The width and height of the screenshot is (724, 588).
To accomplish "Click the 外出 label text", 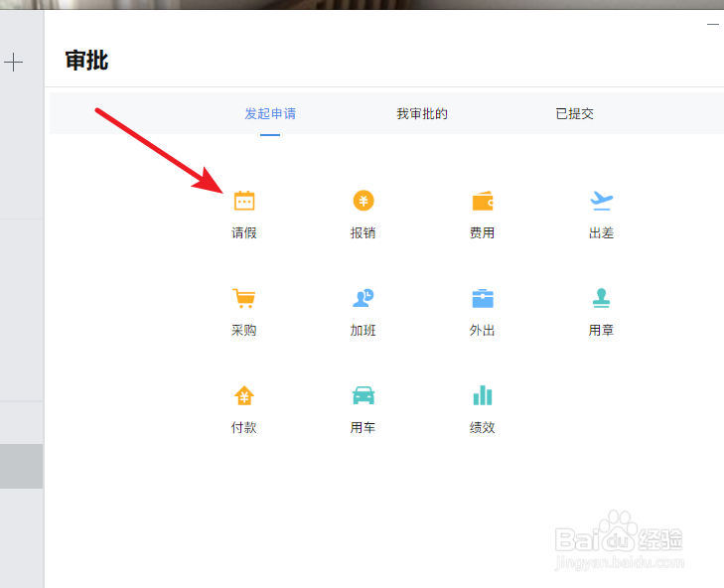I will pyautogui.click(x=482, y=331).
